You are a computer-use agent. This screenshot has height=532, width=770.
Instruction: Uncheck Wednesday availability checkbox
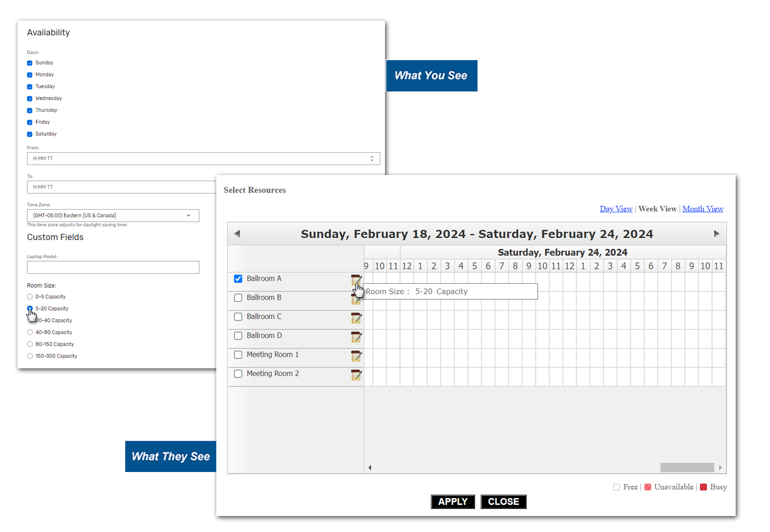(x=30, y=99)
